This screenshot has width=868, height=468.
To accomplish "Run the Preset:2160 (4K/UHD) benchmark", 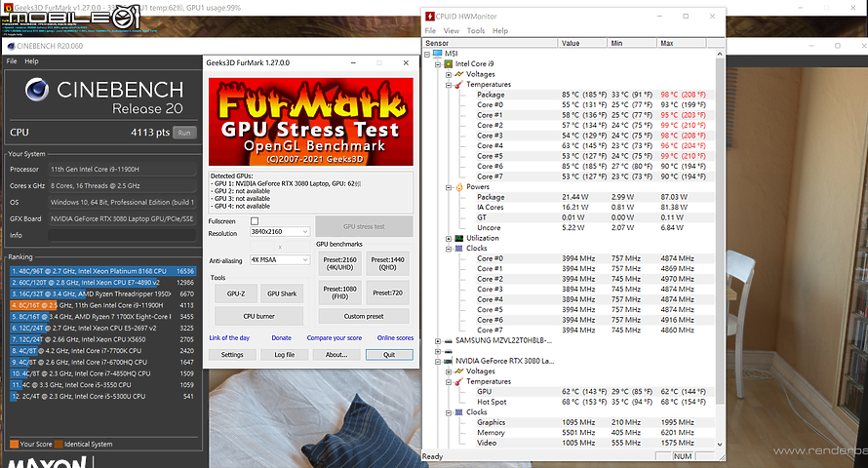I will tap(340, 263).
